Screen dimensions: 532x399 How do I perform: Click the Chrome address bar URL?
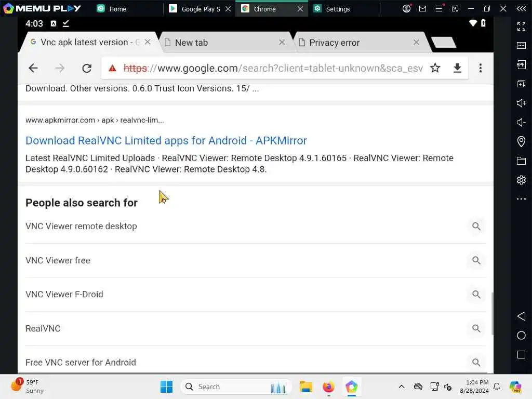[x=273, y=68]
